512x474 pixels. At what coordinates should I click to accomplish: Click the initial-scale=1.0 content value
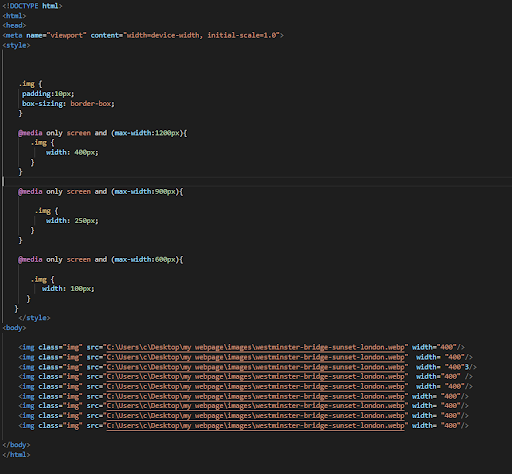tap(242, 35)
